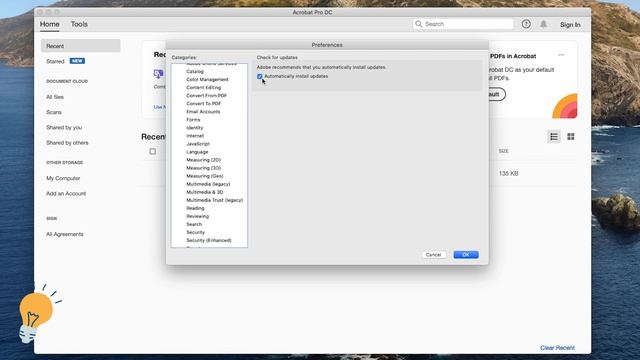This screenshot has height=360, width=640.
Task: Open All files under Document Cloud
Action: click(55, 97)
